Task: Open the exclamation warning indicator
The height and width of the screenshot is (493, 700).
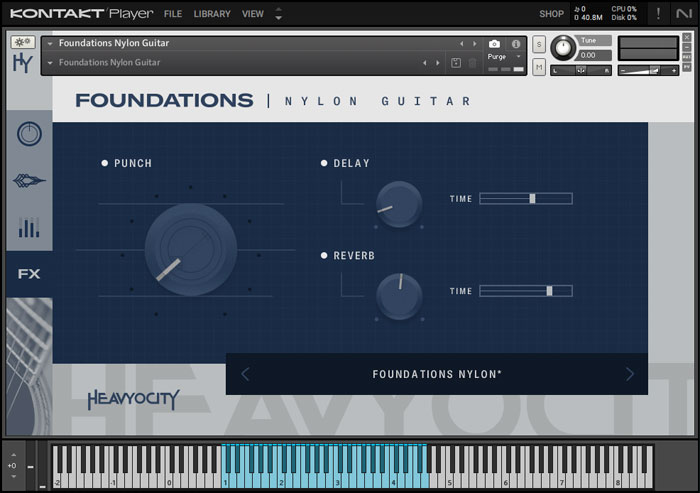Action: pyautogui.click(x=658, y=14)
